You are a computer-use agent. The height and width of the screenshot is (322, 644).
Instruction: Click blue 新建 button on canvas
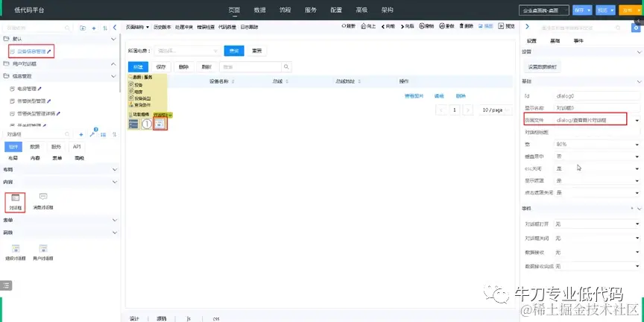[138, 67]
